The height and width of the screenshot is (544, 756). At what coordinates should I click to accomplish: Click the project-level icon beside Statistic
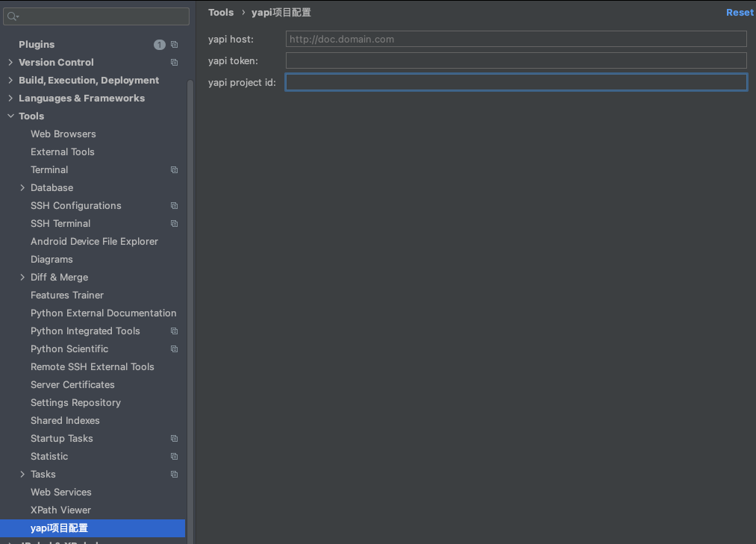click(175, 457)
